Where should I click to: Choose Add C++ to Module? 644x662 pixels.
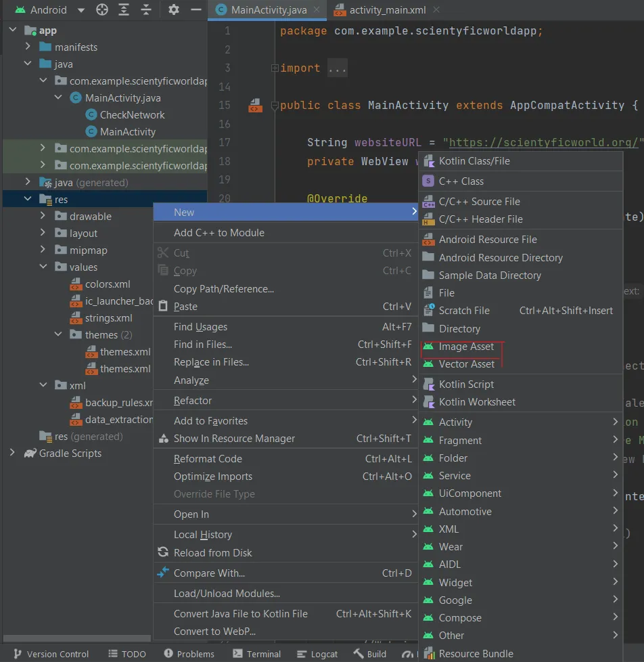(x=285, y=233)
